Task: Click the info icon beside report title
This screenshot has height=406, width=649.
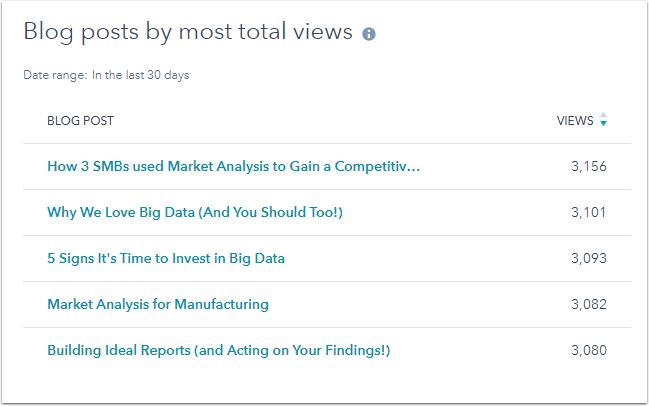Action: (x=369, y=34)
